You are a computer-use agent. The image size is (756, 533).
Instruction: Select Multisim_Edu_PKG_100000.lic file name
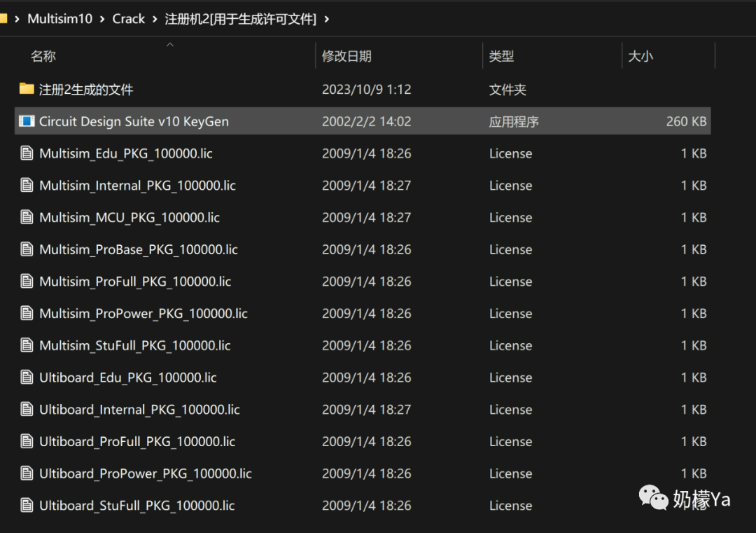(126, 153)
